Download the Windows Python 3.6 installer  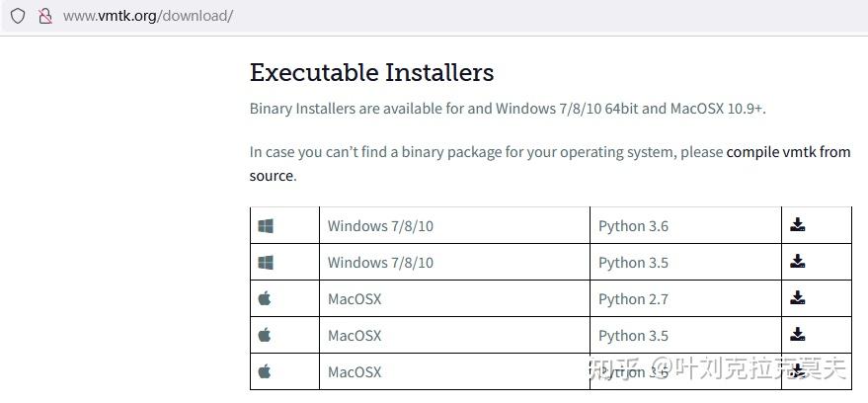coord(798,225)
